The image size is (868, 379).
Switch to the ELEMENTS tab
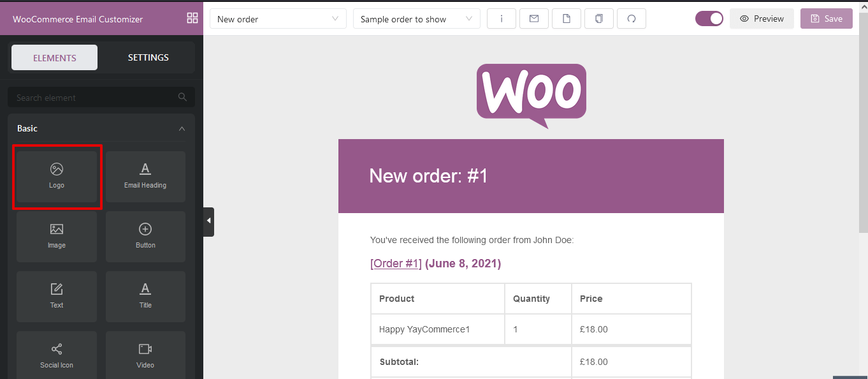tap(55, 57)
